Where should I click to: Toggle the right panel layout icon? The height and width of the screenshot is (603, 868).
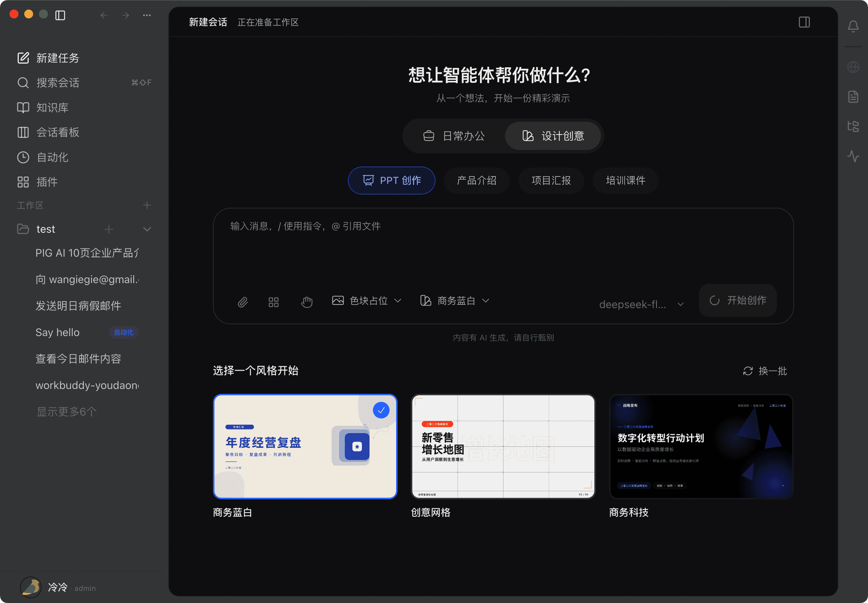tap(804, 22)
